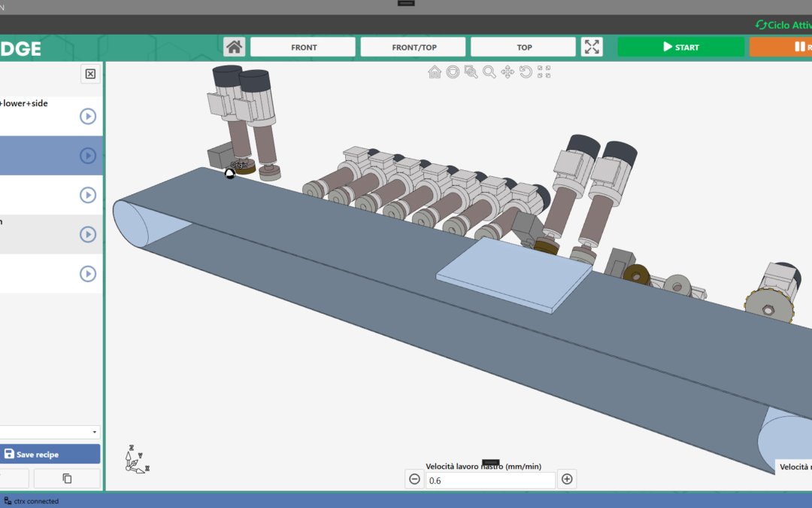Image resolution: width=812 pixels, height=508 pixels.
Task: Select the plain magnifier zoom tool
Action: (x=489, y=71)
